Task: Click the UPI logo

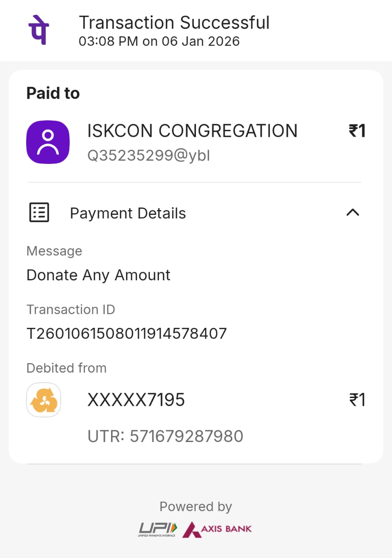Action: 158,529
